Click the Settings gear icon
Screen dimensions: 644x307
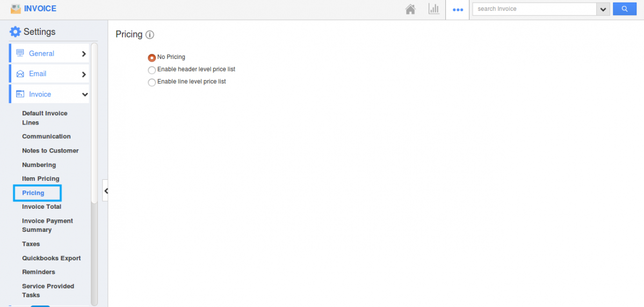[x=15, y=32]
